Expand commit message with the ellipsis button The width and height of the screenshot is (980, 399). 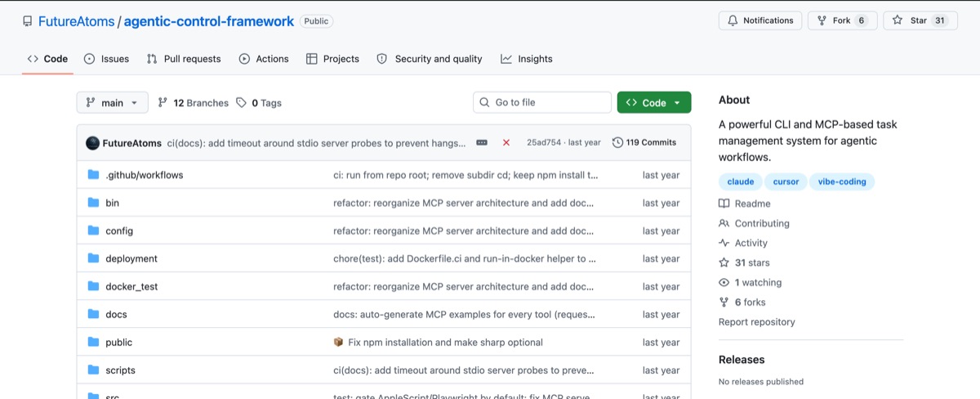click(482, 142)
